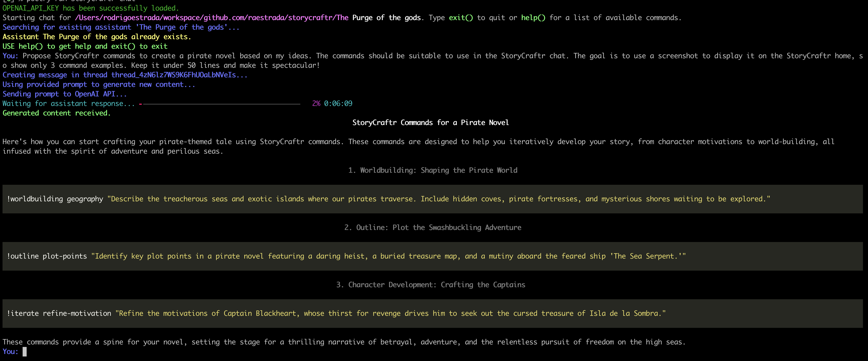Click 'Sending prompt to OpenAI API...' line

click(65, 94)
